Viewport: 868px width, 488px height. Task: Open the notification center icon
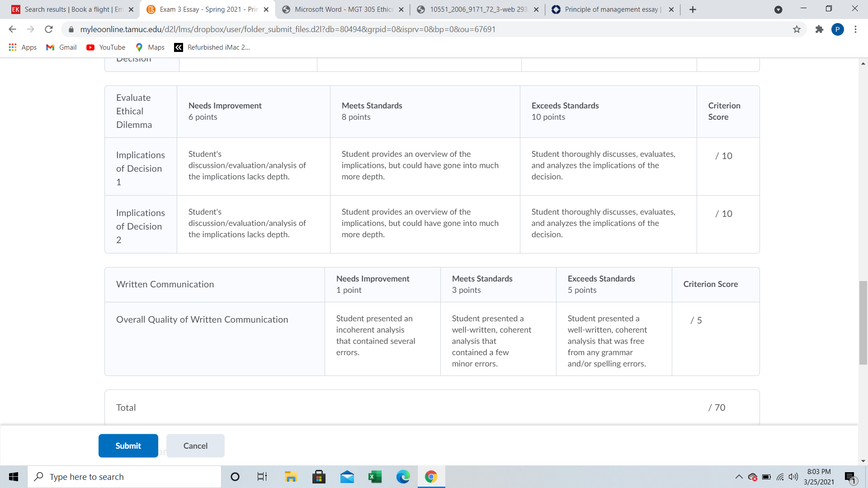coord(850,477)
